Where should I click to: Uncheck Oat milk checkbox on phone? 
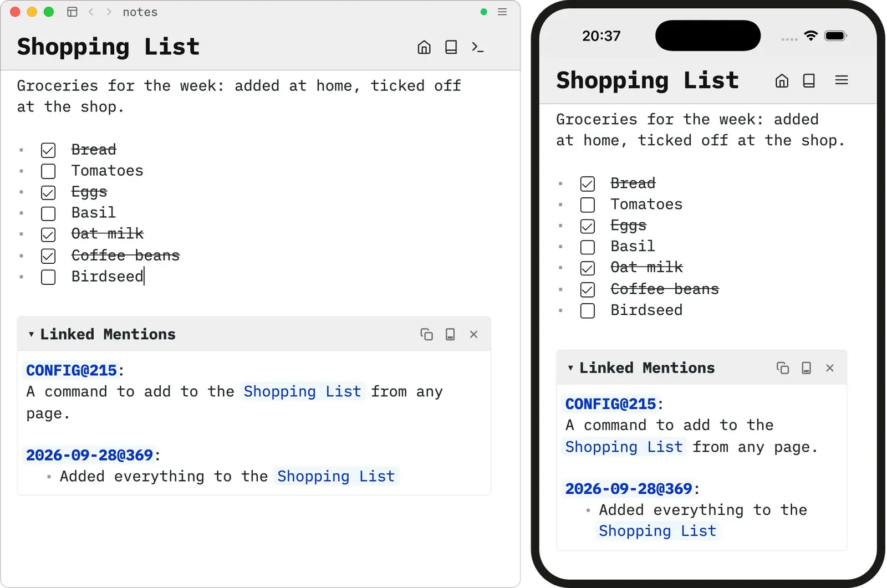click(x=588, y=268)
